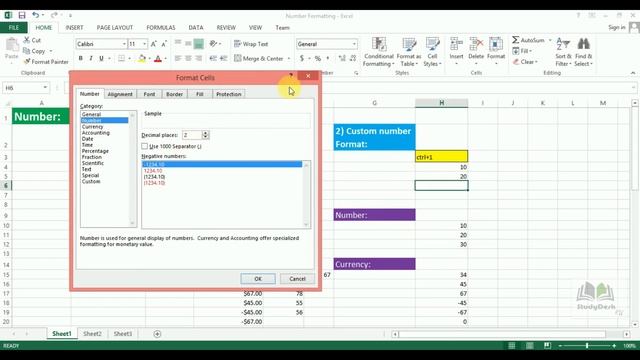Expand the Merge & Center dropdown arrow
Viewport: 640px width, 360px height.
(289, 59)
